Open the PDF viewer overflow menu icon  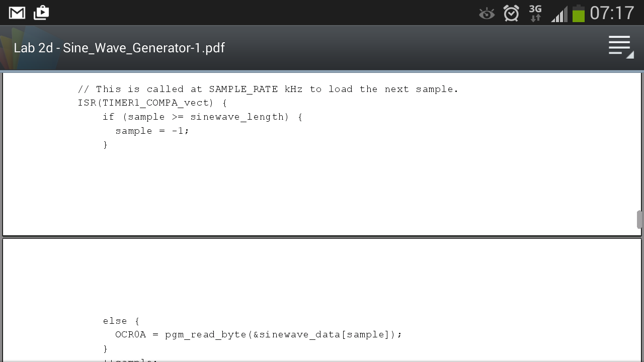click(621, 47)
